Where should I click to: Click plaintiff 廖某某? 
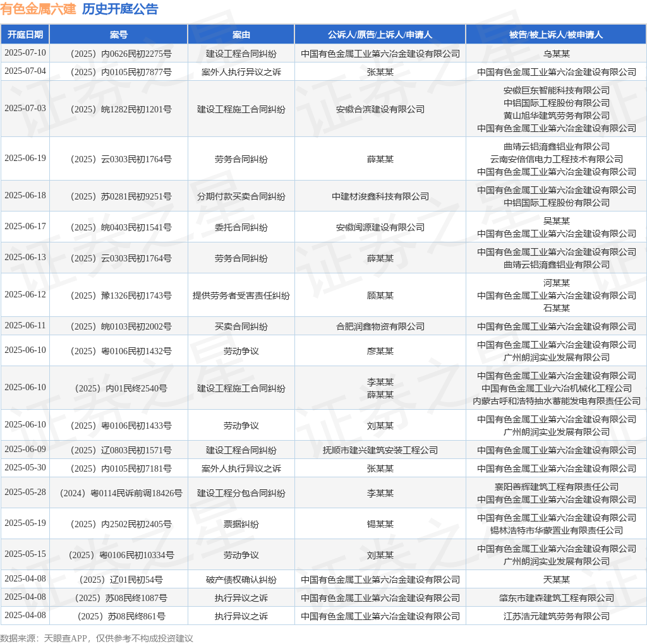click(380, 351)
